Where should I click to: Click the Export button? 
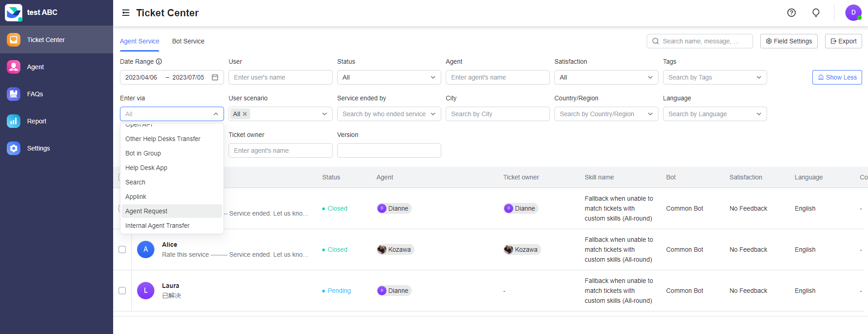(x=843, y=41)
